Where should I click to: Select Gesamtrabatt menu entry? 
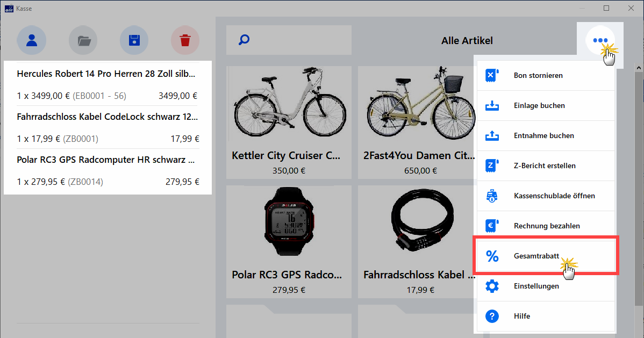(x=546, y=256)
